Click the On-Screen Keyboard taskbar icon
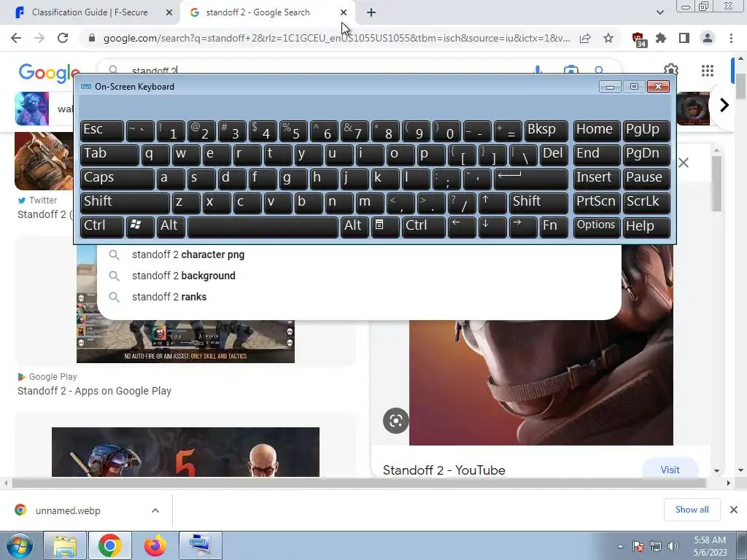747x560 pixels. pyautogui.click(x=200, y=545)
